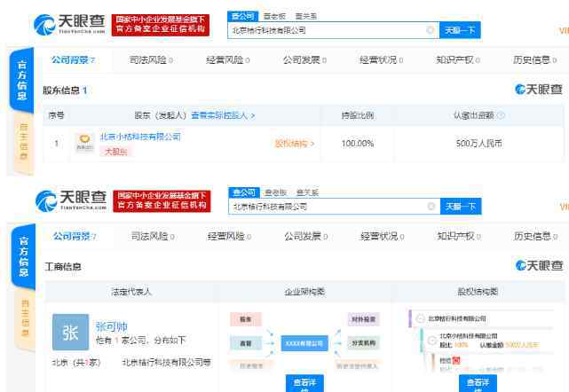
Task: Click the 大股东 tag under the shareholder name
Action: coord(115,152)
